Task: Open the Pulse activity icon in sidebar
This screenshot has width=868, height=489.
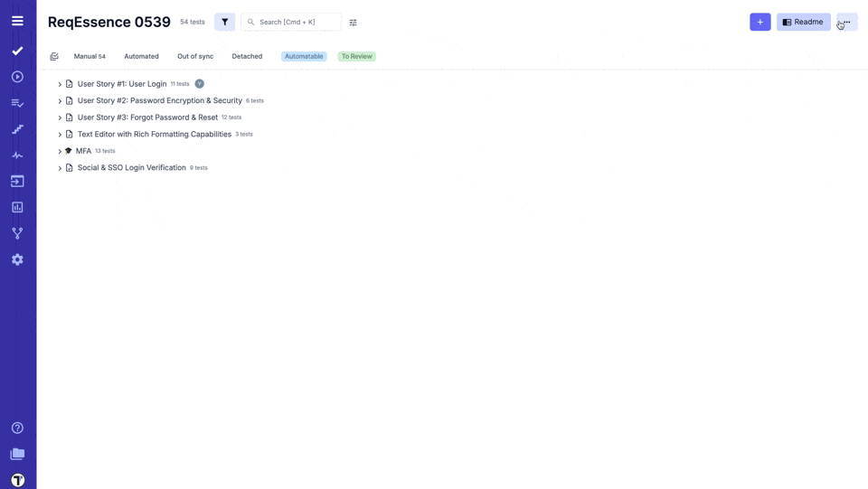Action: (17, 155)
